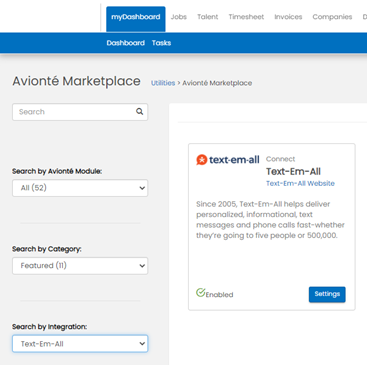Click the Search by Avionté Module label

coord(57,171)
